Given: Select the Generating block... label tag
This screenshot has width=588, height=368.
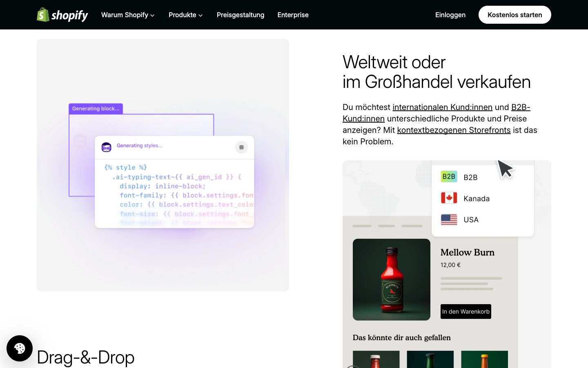Looking at the screenshot, I should coord(96,109).
